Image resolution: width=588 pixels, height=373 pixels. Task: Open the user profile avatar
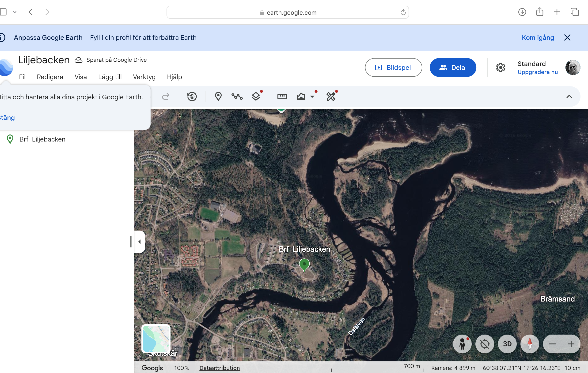tap(573, 67)
